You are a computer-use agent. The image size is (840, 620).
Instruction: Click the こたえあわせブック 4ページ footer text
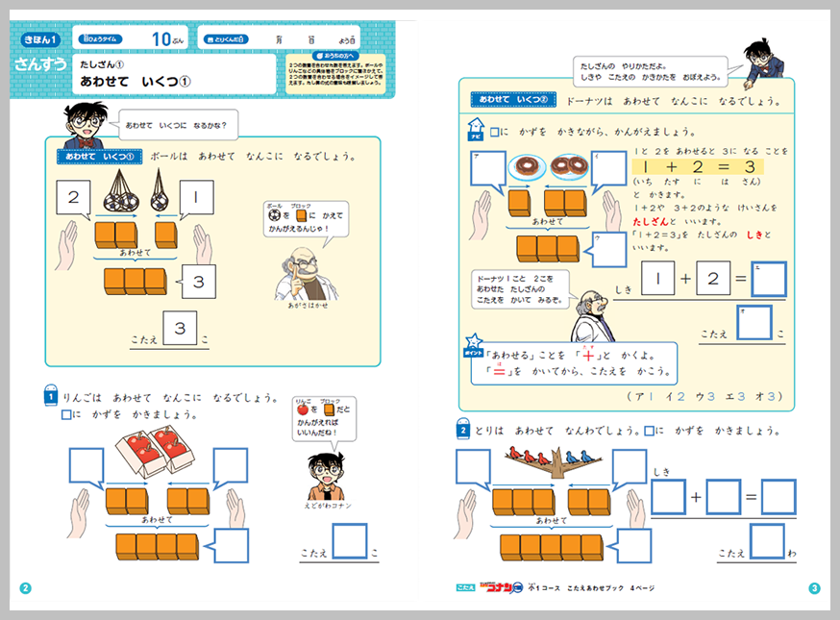tap(611, 588)
